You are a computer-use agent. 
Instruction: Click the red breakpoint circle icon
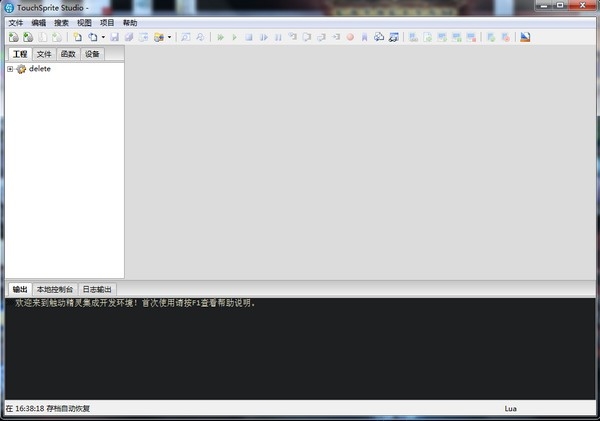350,37
